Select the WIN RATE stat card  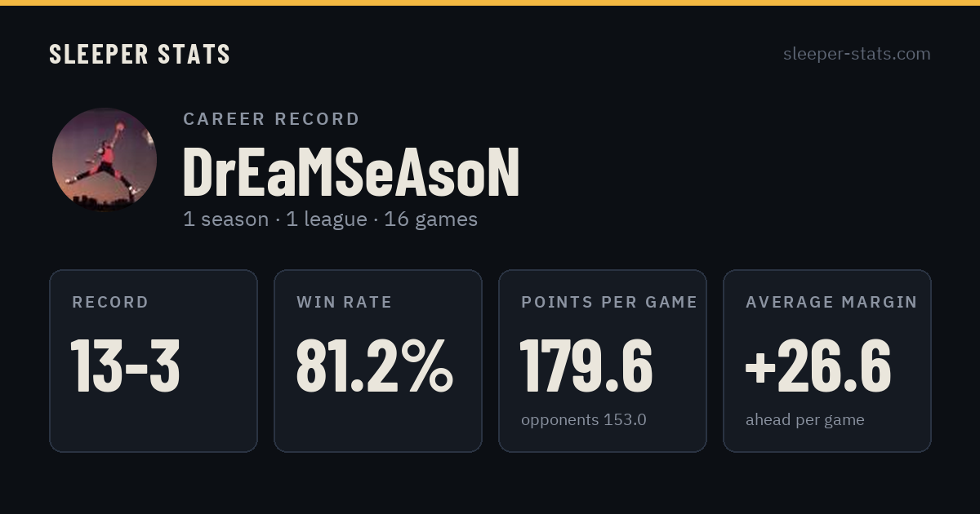[x=378, y=361]
